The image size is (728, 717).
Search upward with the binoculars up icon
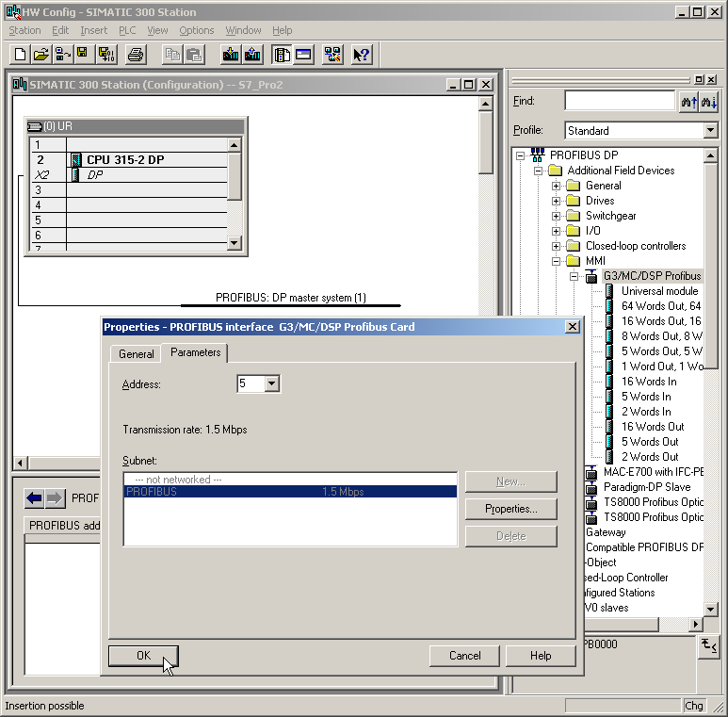tap(689, 101)
